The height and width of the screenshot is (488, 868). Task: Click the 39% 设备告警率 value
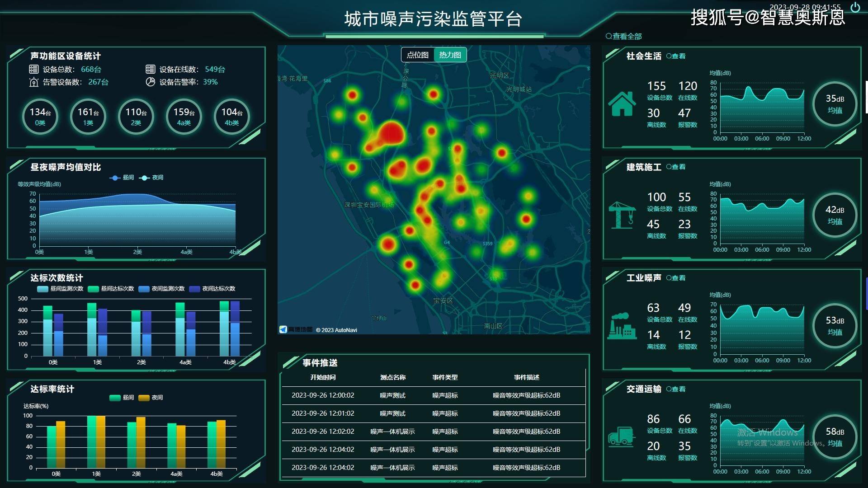(x=210, y=82)
